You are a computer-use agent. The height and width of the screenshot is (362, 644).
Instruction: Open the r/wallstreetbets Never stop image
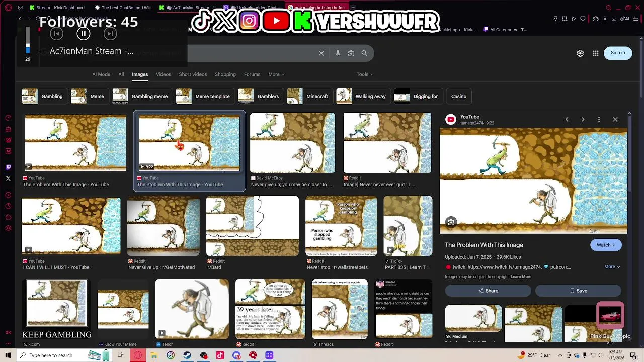tap(341, 225)
